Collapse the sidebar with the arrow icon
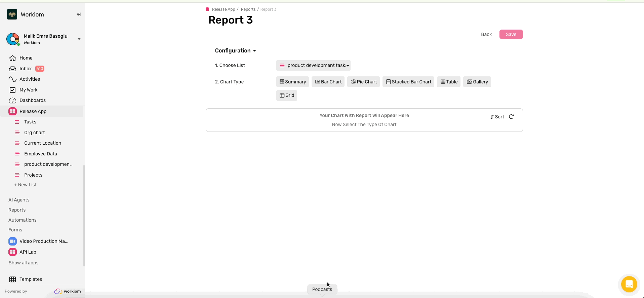Image resolution: width=644 pixels, height=298 pixels. (79, 14)
